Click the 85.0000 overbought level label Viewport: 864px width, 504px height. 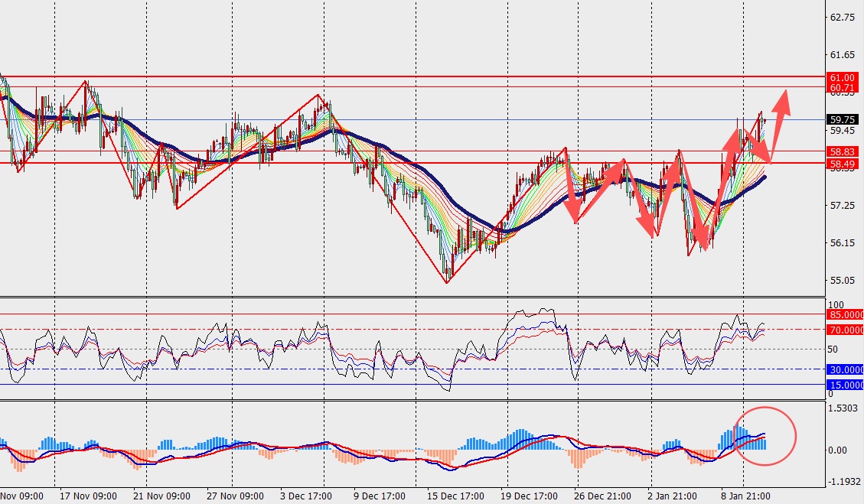tap(845, 314)
